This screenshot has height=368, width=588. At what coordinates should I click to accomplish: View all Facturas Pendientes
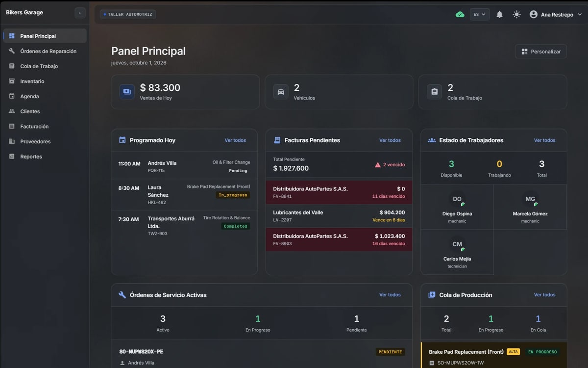click(390, 140)
